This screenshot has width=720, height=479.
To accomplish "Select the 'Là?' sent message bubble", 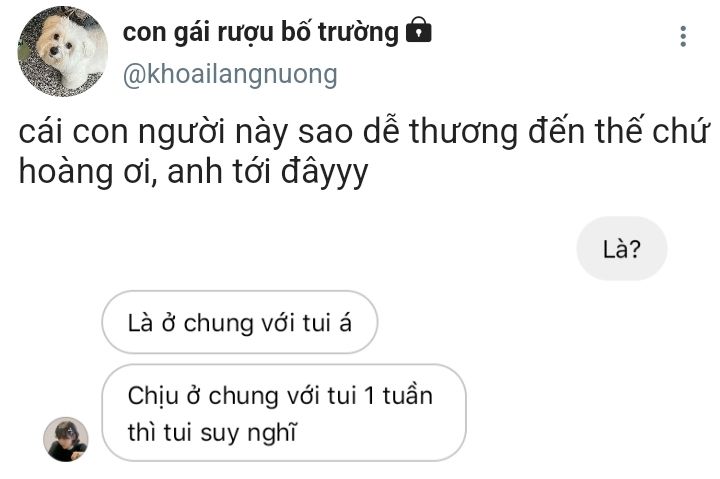I will coord(621,248).
